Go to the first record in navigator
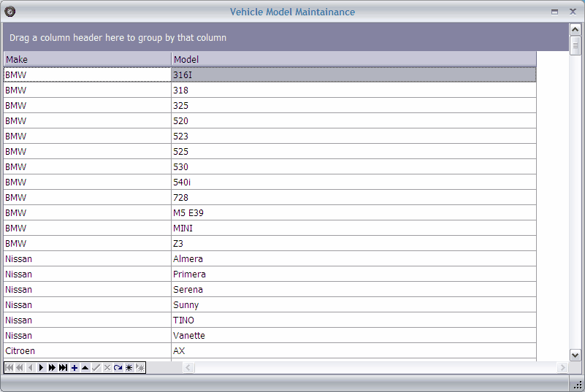585x392 pixels. tap(9, 368)
